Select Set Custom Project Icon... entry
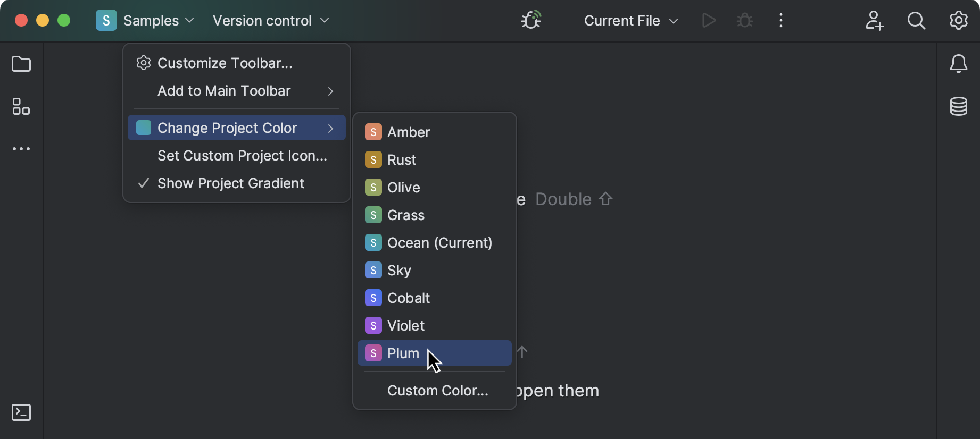Viewport: 980px width, 439px height. tap(242, 156)
